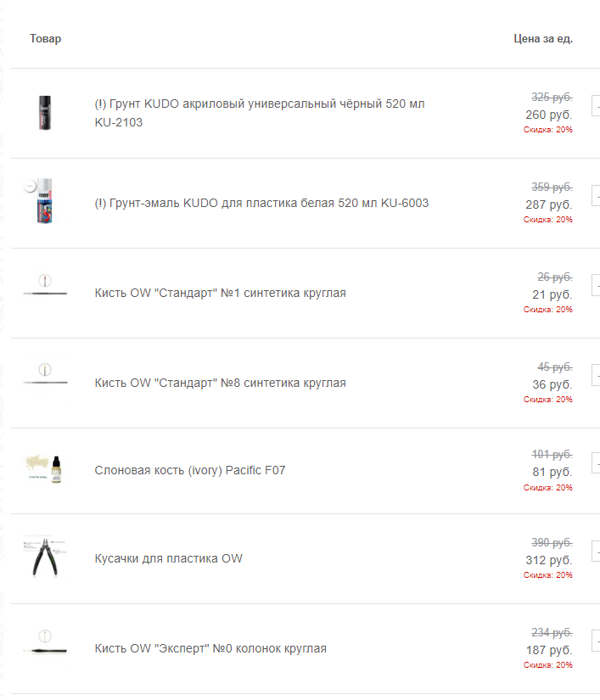This screenshot has height=700, width=600.
Task: Decrease quantity of Кисть OW Эксперт №0
Action: 596,642
